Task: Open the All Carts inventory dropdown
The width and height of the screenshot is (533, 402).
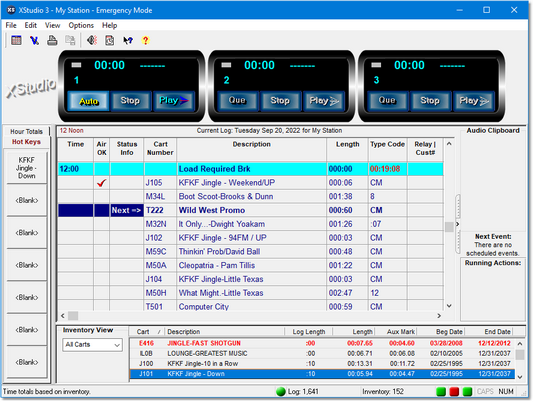Action: tap(92, 345)
